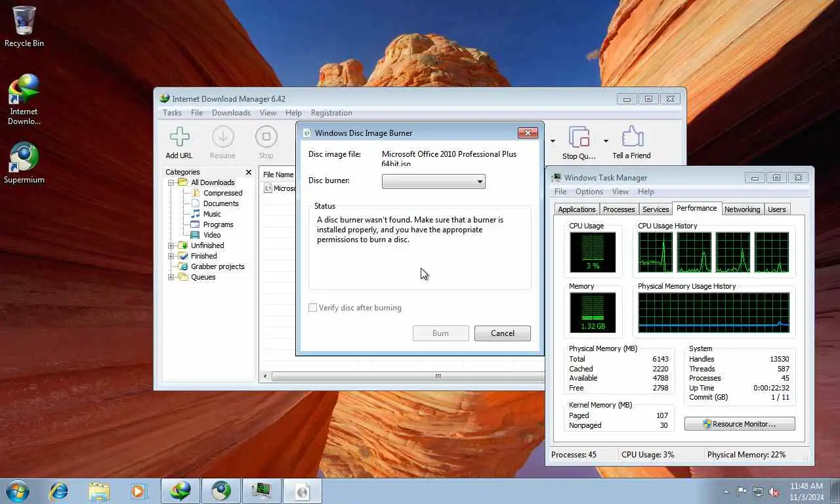
Task: Click Cancel in the Disc Image Burner
Action: (503, 333)
